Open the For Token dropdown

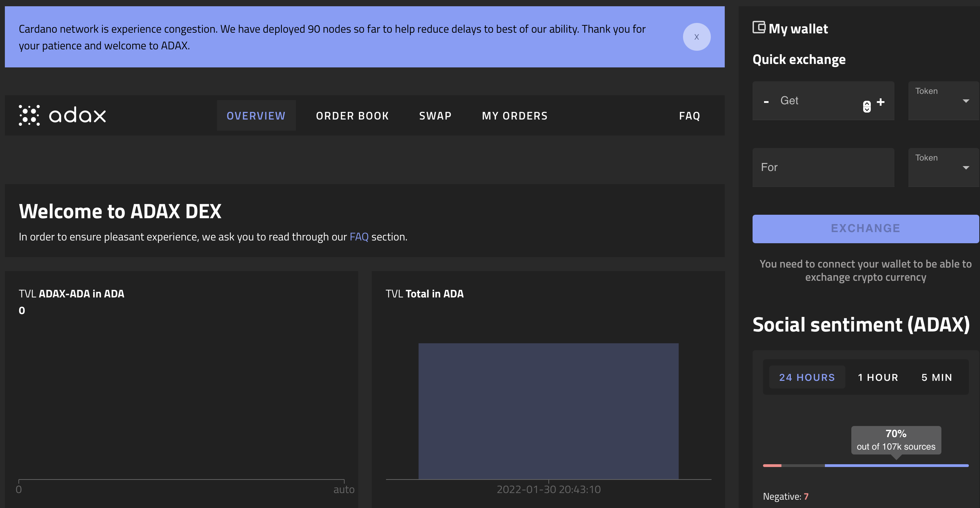(x=943, y=168)
